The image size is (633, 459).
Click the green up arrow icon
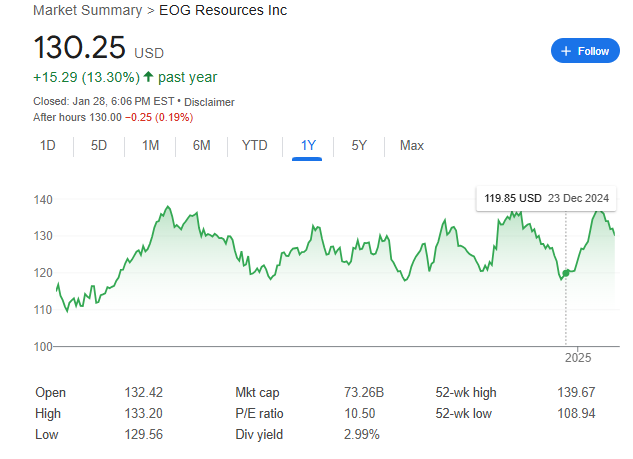point(149,77)
